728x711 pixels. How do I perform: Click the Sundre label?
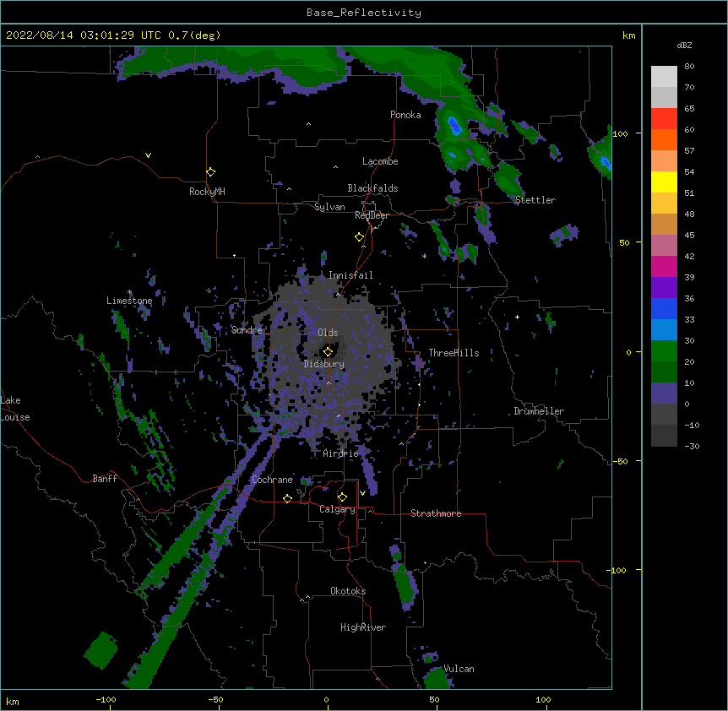click(247, 330)
